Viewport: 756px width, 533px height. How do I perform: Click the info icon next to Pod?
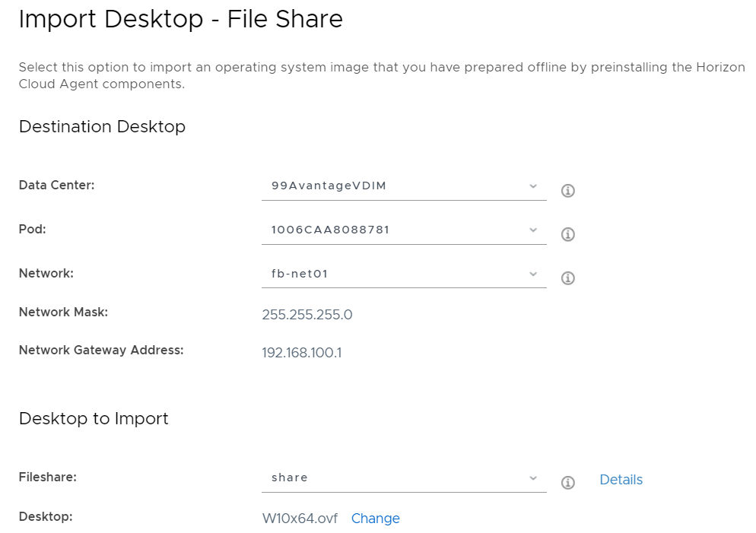coord(567,234)
